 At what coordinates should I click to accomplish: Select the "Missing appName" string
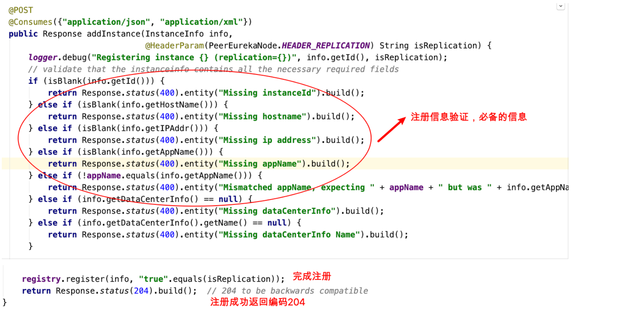[260, 164]
